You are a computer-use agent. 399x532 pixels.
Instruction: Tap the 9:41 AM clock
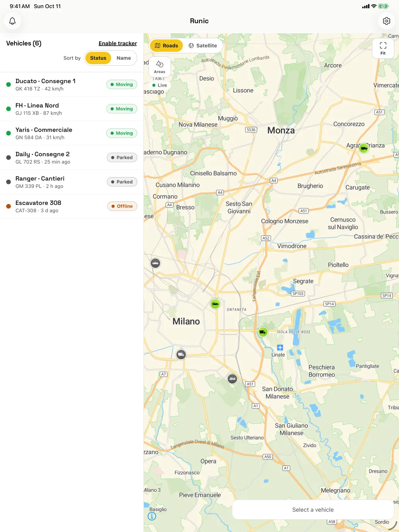click(x=20, y=6)
